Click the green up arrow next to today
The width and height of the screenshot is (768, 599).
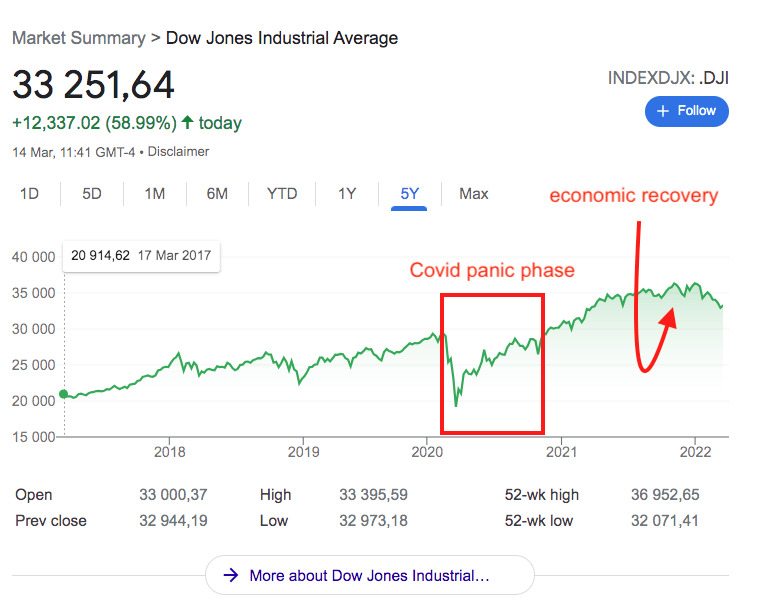[x=187, y=122]
